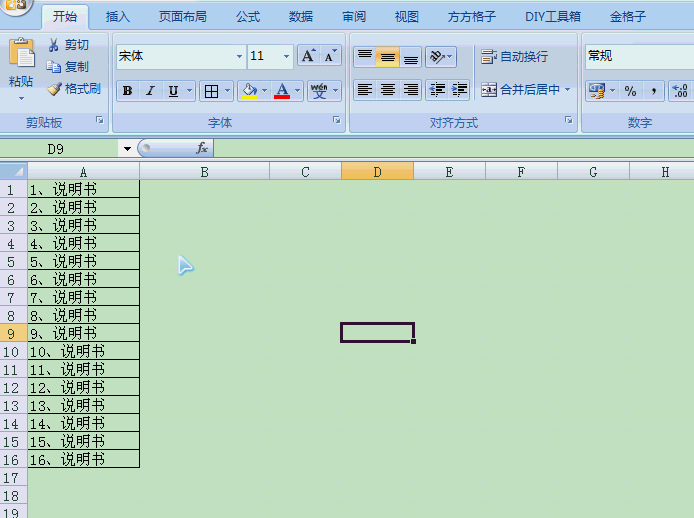Click the 合并后居中 merge button

tap(520, 90)
